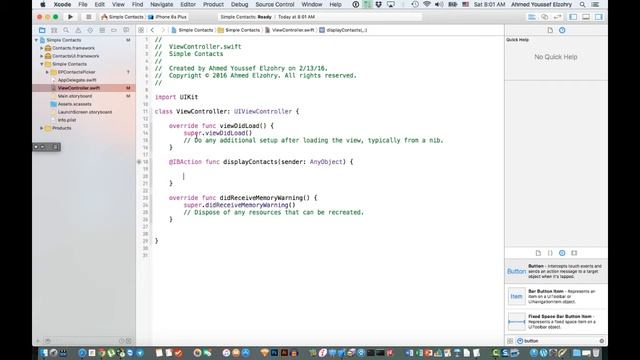The image size is (640, 360).
Task: Switch to the Standard editor
Action: (x=532, y=17)
